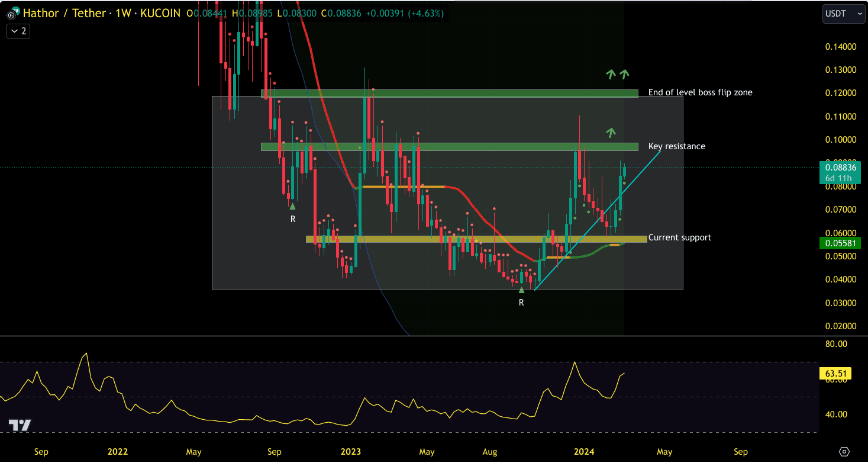Click the Hathor symbol logo icon
This screenshot has height=463, width=868.
coord(12,12)
